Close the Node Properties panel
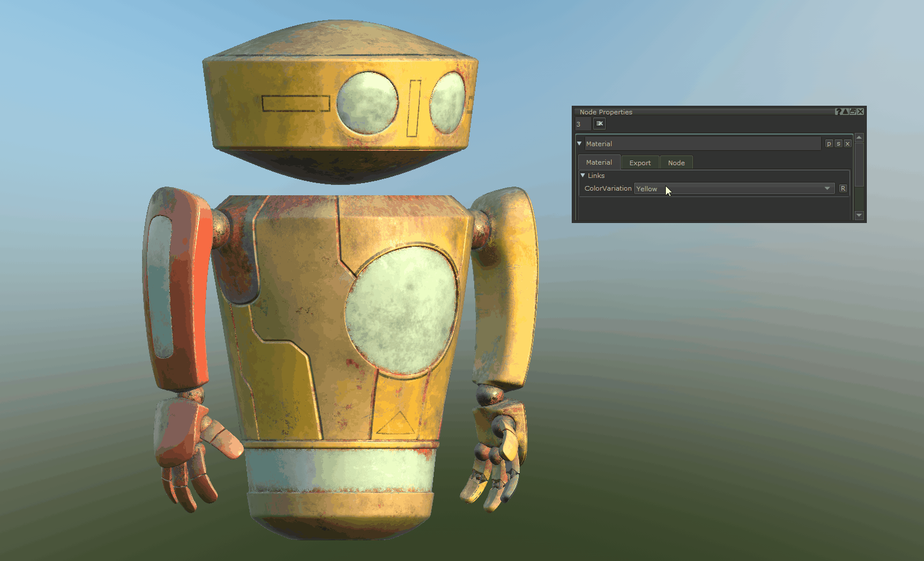The image size is (924, 561). point(860,112)
